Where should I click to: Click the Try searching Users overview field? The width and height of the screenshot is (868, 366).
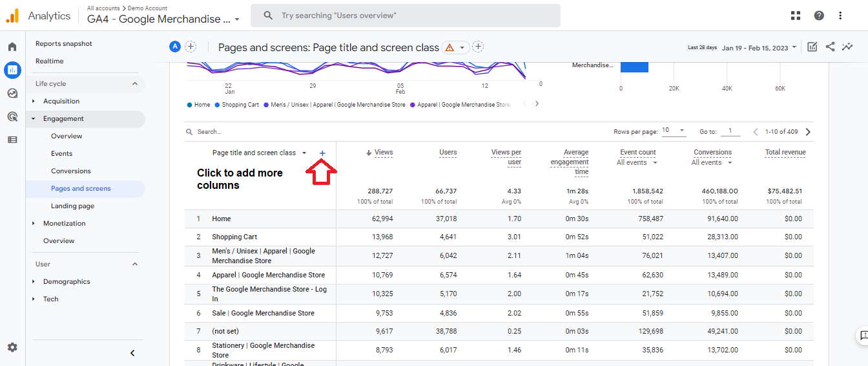(406, 15)
